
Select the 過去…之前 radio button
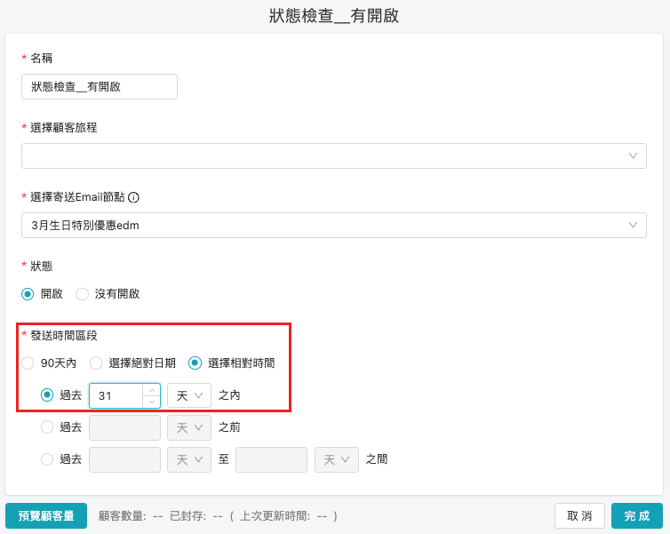47,428
